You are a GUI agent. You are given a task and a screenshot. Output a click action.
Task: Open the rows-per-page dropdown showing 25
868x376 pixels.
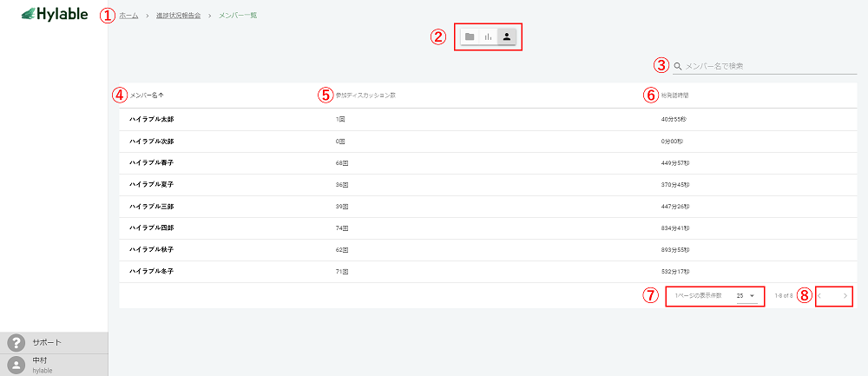tap(745, 296)
